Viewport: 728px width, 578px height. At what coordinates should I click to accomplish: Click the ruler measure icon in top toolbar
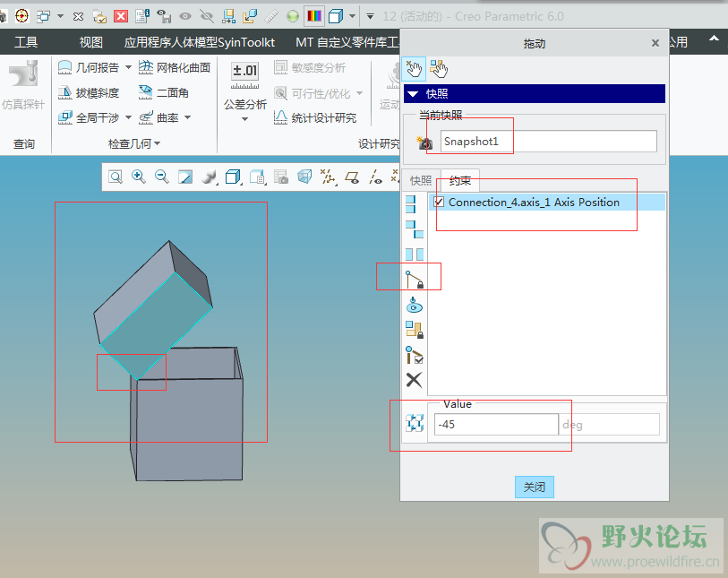click(x=271, y=17)
